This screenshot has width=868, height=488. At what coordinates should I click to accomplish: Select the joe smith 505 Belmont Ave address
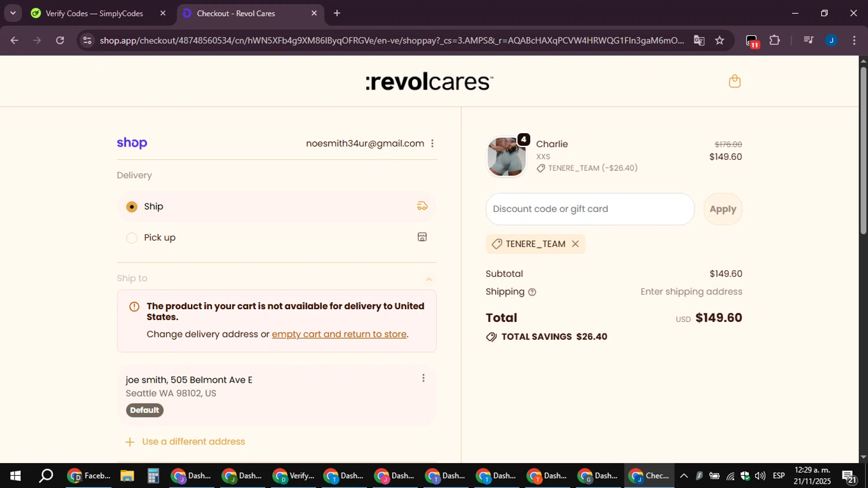(277, 395)
